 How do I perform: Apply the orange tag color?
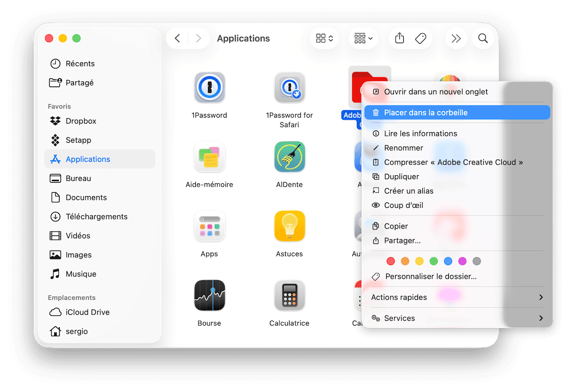pyautogui.click(x=405, y=261)
